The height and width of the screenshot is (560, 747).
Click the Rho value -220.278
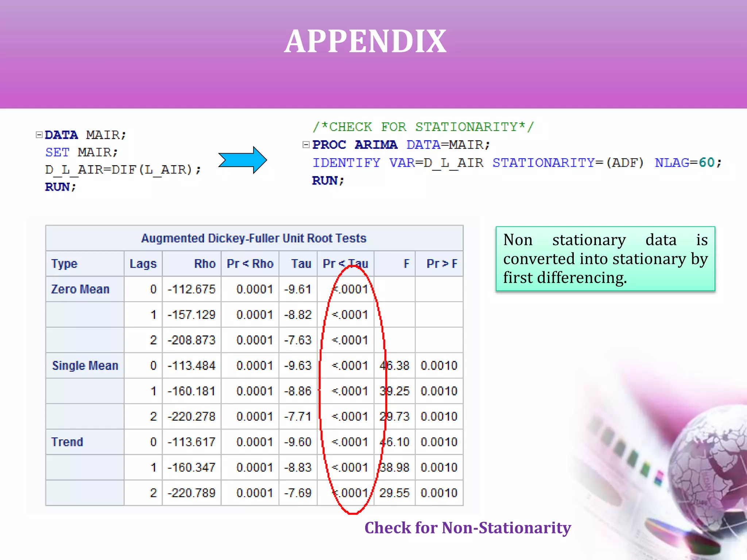tap(191, 416)
